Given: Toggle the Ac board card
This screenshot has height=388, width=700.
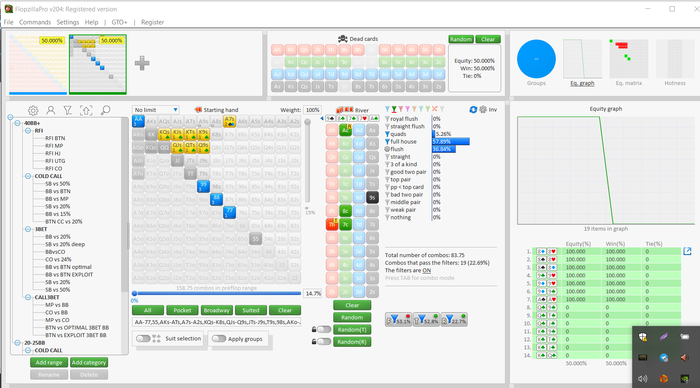Looking at the screenshot, I should 345,130.
